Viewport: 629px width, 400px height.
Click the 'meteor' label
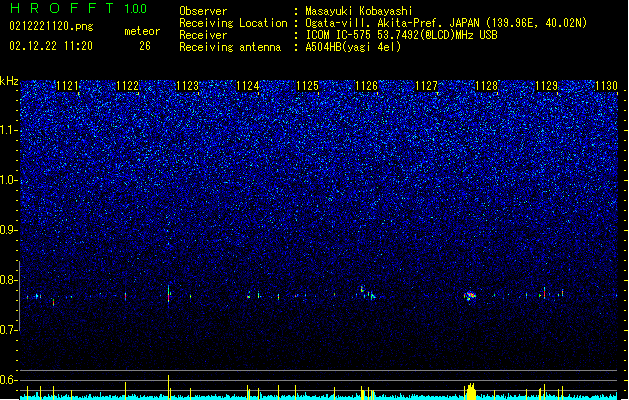(x=142, y=31)
